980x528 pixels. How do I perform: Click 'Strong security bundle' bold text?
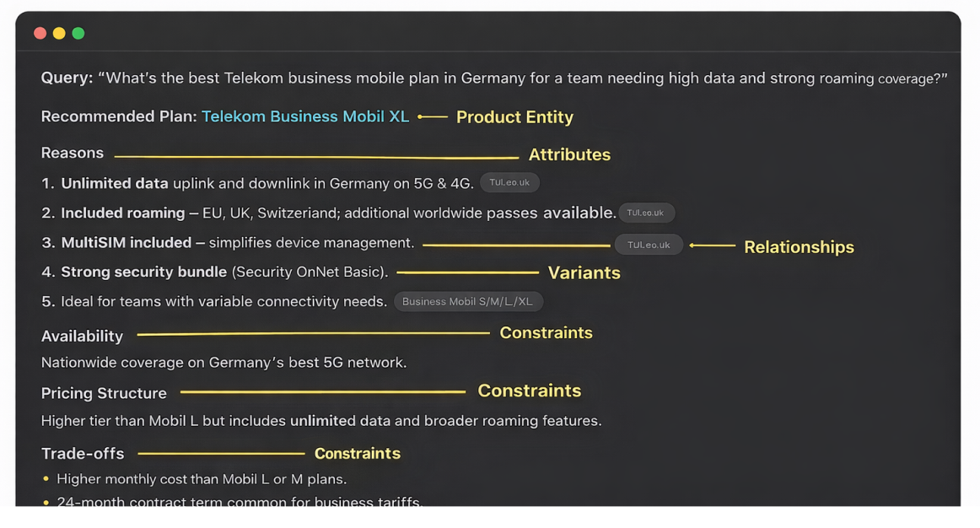tap(143, 272)
